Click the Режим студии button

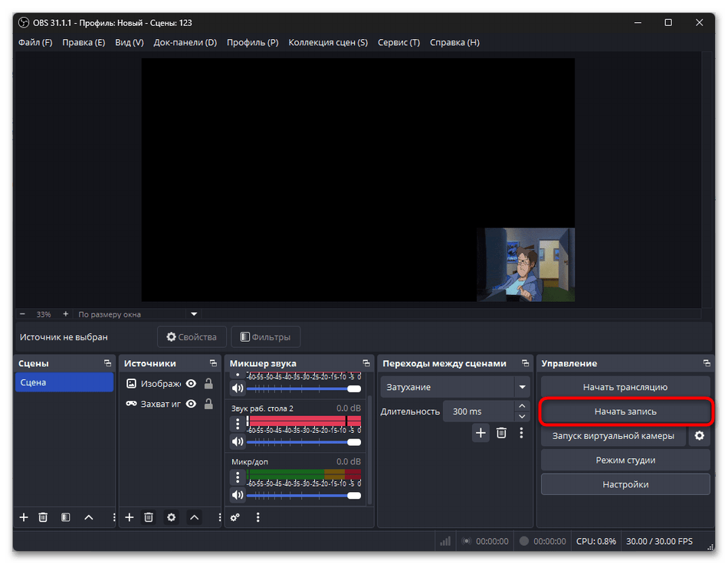click(x=625, y=461)
